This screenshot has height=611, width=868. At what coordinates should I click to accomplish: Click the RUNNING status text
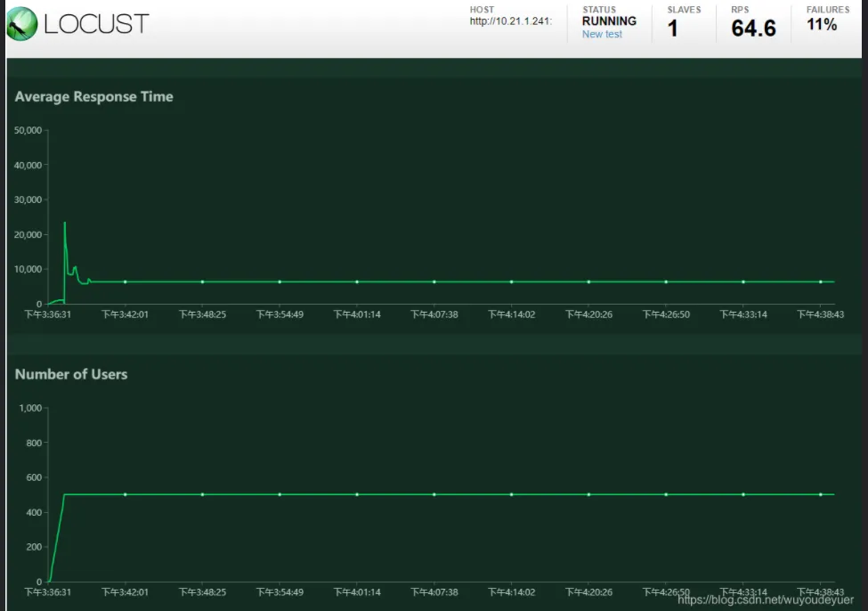609,21
